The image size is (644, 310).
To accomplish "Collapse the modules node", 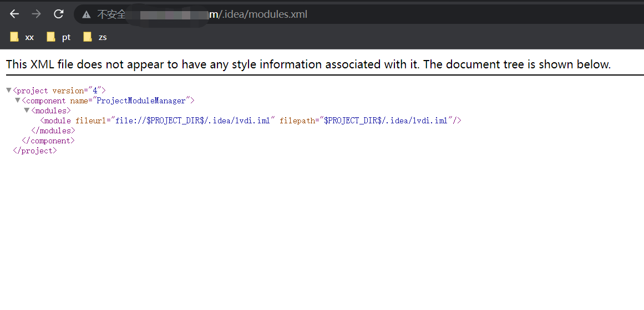I will tap(27, 111).
